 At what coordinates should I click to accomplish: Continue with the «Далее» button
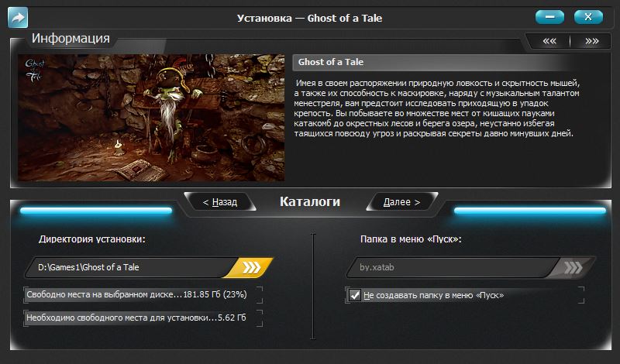coord(401,202)
